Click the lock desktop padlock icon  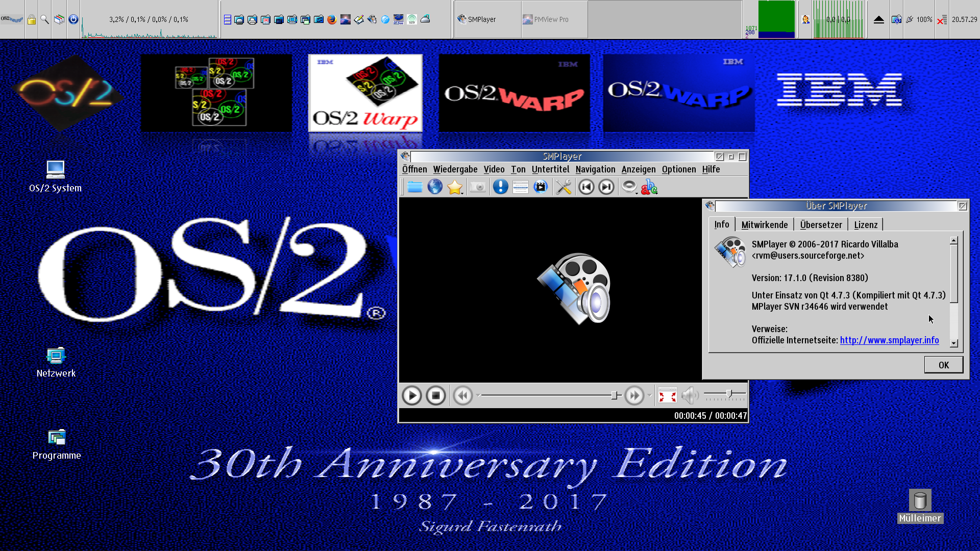pos(32,19)
